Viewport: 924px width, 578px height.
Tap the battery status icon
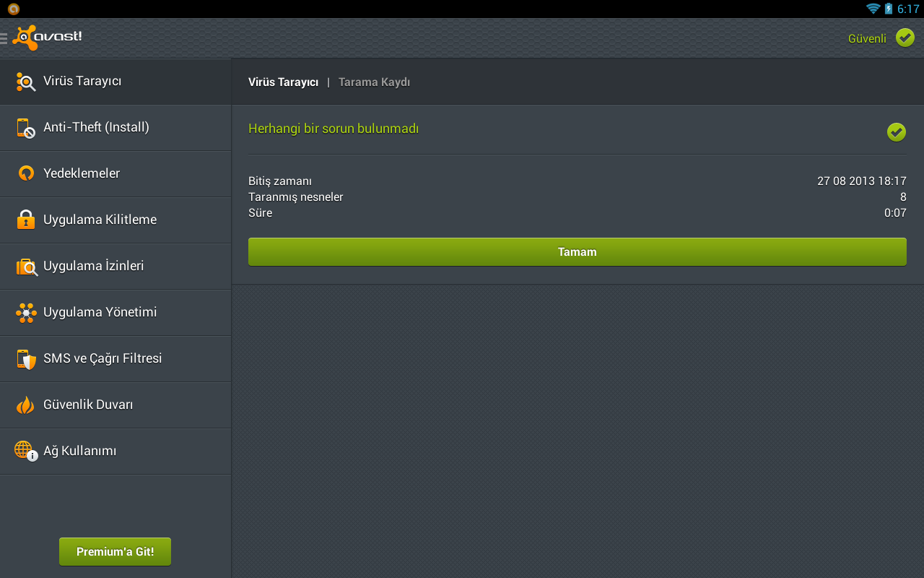coord(889,9)
